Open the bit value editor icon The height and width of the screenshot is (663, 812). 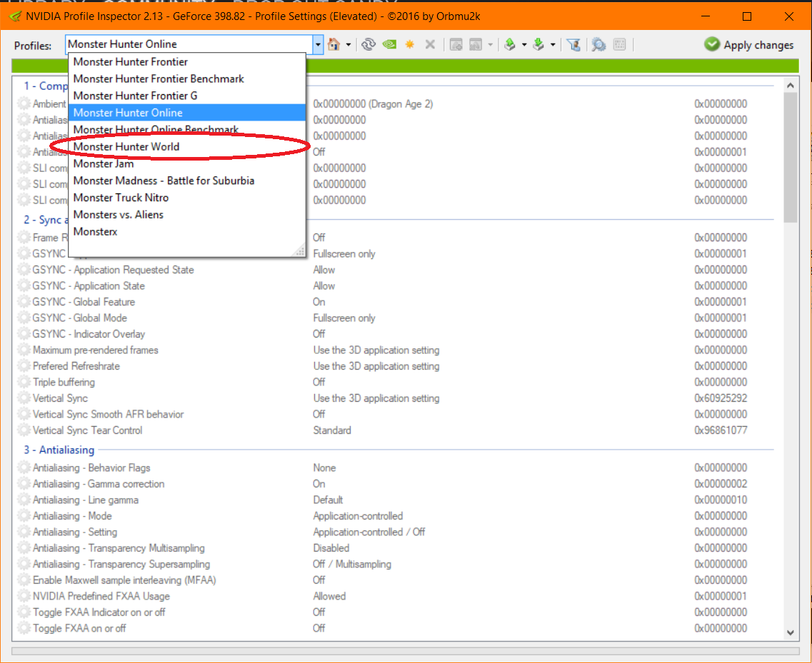tap(620, 44)
